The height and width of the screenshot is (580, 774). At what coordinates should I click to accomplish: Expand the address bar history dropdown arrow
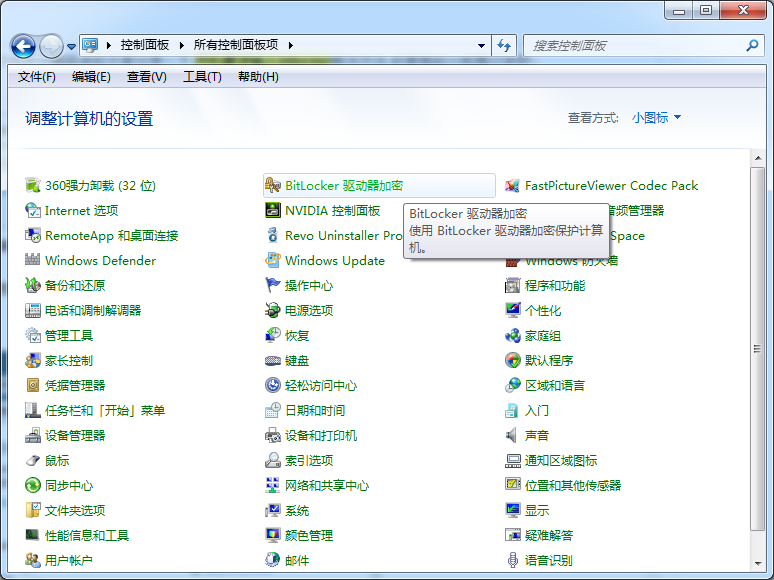pos(482,46)
